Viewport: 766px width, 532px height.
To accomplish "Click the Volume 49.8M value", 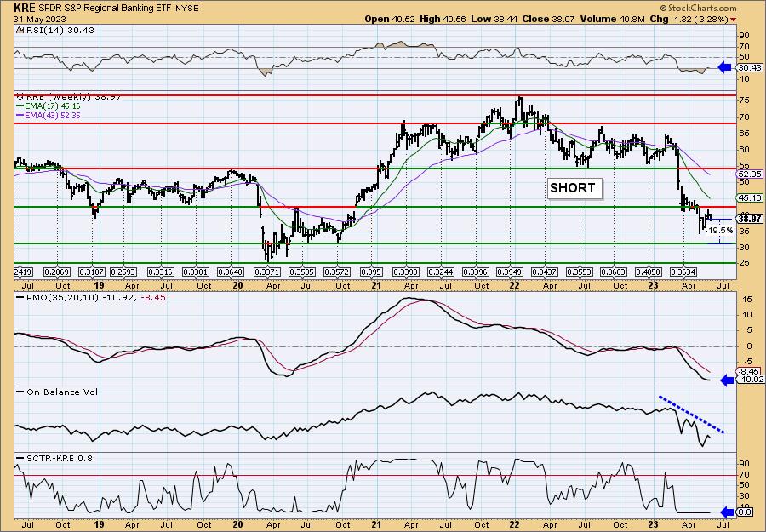I will click(613, 19).
